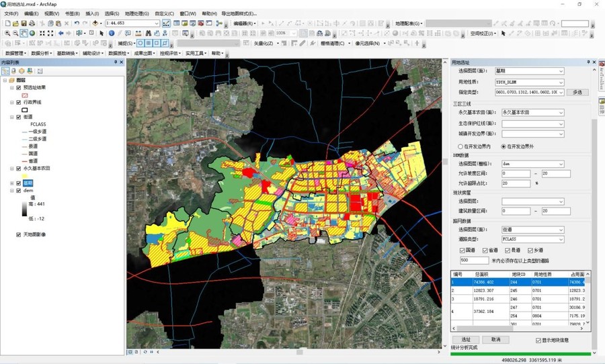Open the 道路类型 FCLASS dropdown

click(561, 240)
